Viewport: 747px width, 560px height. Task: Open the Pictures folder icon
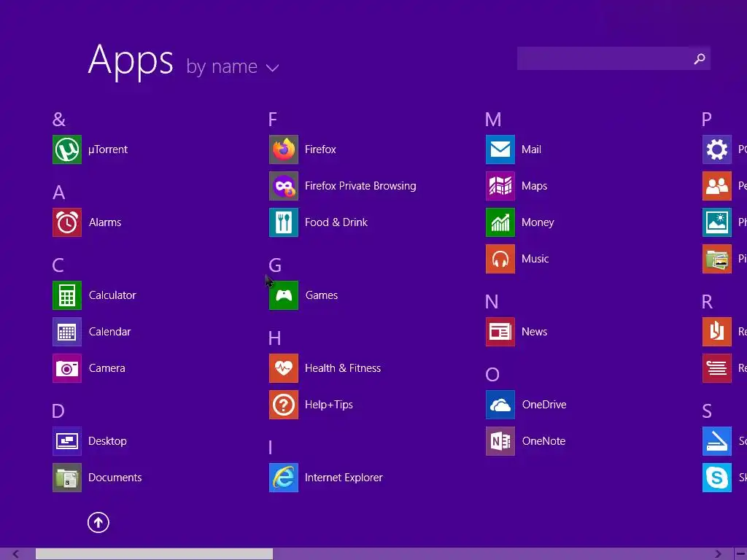coord(717,259)
